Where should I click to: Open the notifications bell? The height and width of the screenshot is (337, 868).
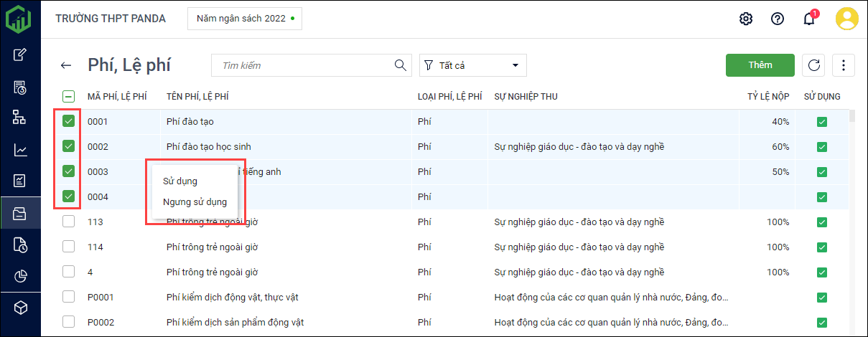tap(808, 19)
